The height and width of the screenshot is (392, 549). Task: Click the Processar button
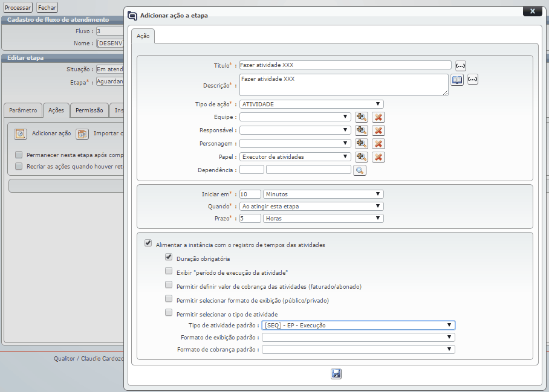[18, 8]
